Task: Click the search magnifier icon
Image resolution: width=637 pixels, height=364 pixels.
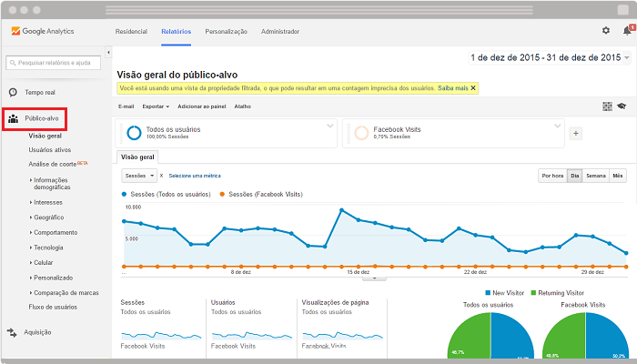Action: click(x=13, y=63)
